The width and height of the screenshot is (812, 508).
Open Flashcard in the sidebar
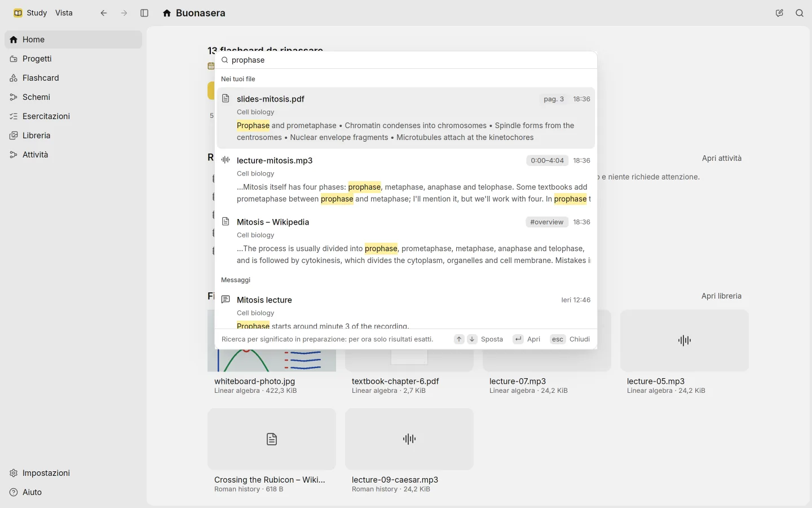coord(73,78)
